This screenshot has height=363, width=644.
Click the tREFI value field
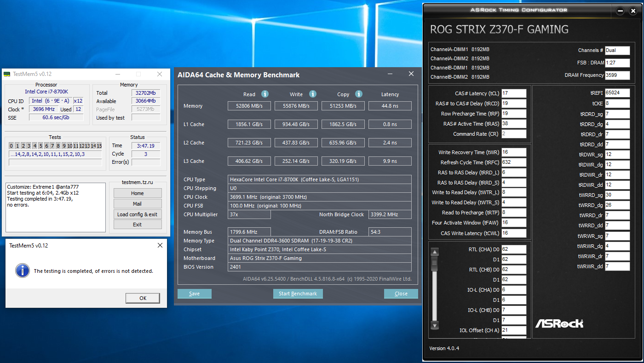(617, 93)
